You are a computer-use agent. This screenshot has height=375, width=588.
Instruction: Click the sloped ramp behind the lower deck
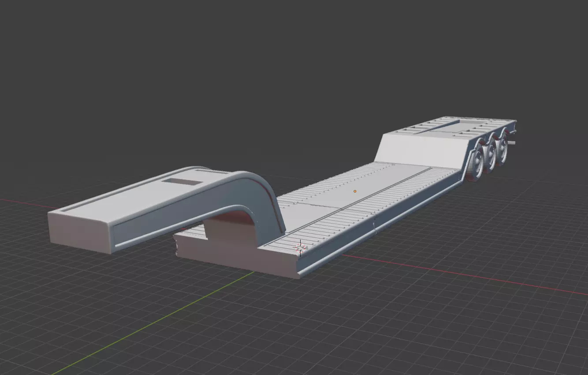(x=422, y=151)
